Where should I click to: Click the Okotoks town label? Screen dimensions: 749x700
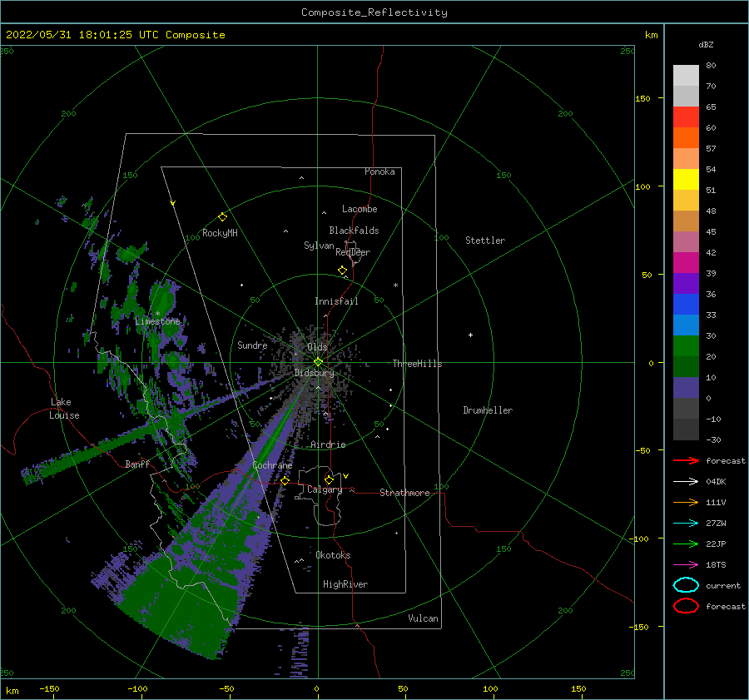point(333,555)
